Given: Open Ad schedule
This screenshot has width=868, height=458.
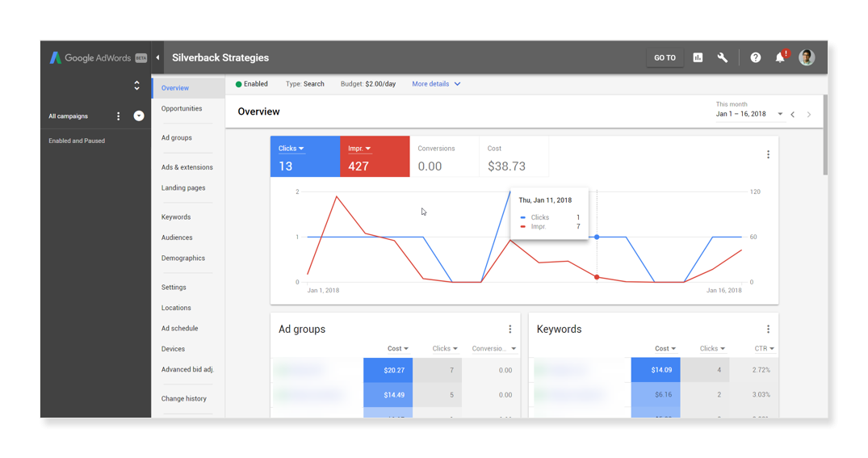Looking at the screenshot, I should (x=180, y=329).
